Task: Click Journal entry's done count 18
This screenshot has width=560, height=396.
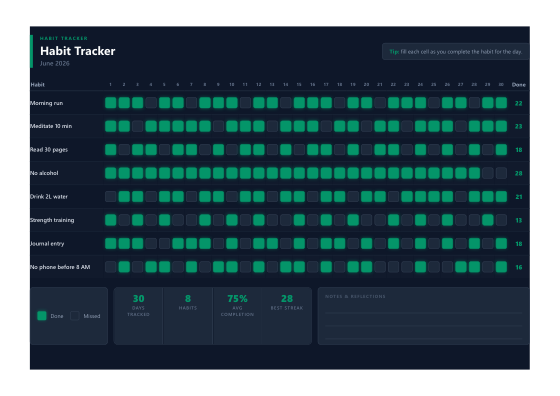Action: click(x=519, y=244)
